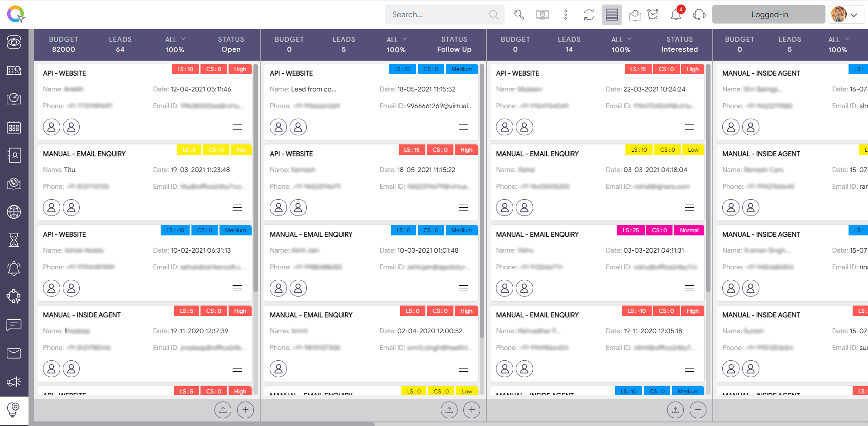The height and width of the screenshot is (426, 868).
Task: Open the alarm clock reminders icon
Action: coord(653,14)
